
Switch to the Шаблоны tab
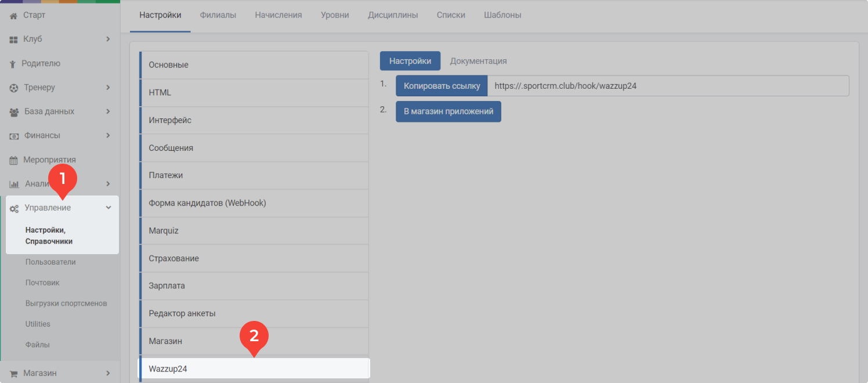coord(502,15)
